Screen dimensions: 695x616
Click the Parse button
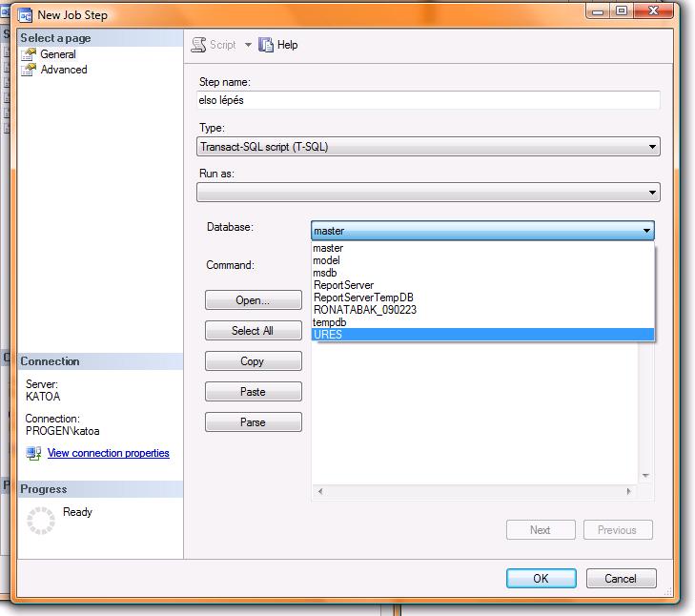[253, 422]
